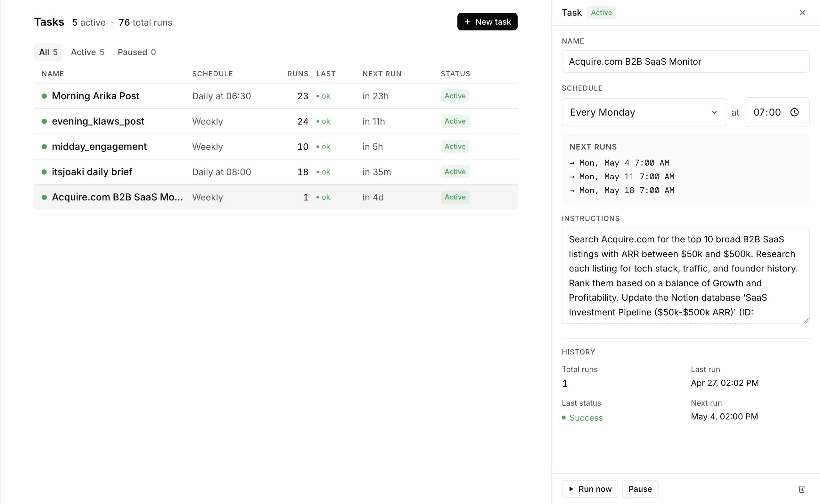The width and height of the screenshot is (820, 504).
Task: Click the Run now button
Action: tap(590, 489)
